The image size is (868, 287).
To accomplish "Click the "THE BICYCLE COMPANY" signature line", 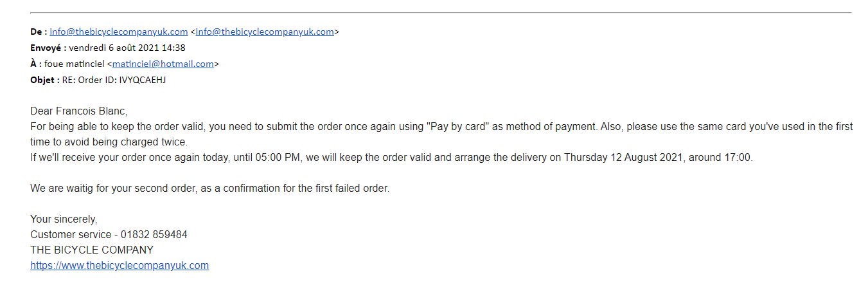I will [x=92, y=250].
